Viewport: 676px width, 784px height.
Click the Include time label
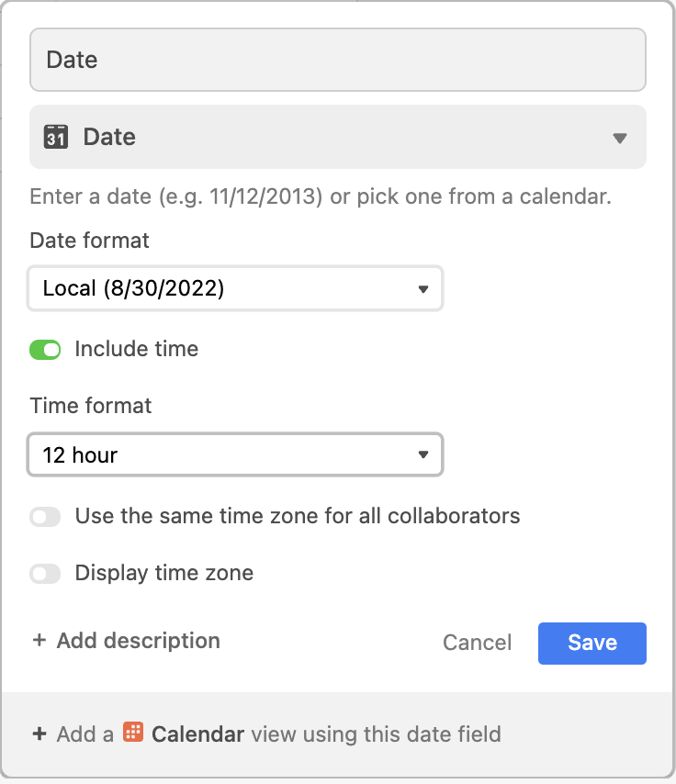(x=137, y=349)
